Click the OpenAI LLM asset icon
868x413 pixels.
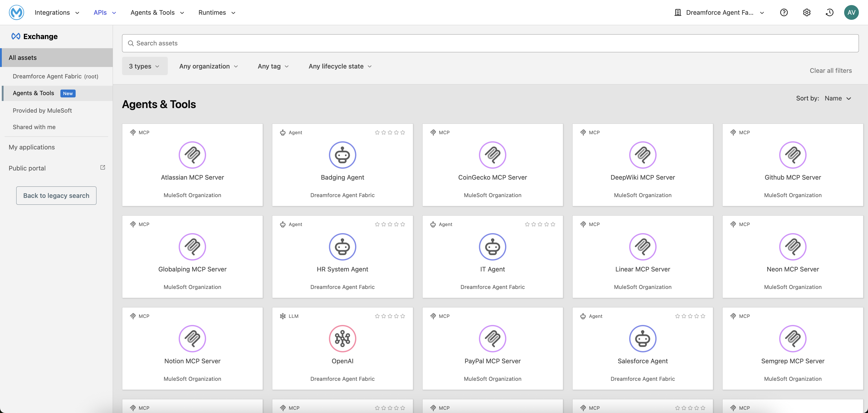[342, 339]
